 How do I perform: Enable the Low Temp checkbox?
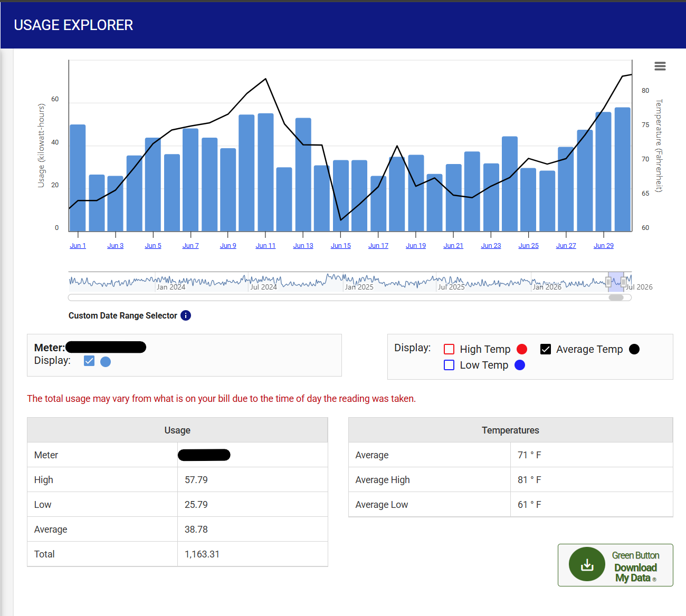pos(449,365)
